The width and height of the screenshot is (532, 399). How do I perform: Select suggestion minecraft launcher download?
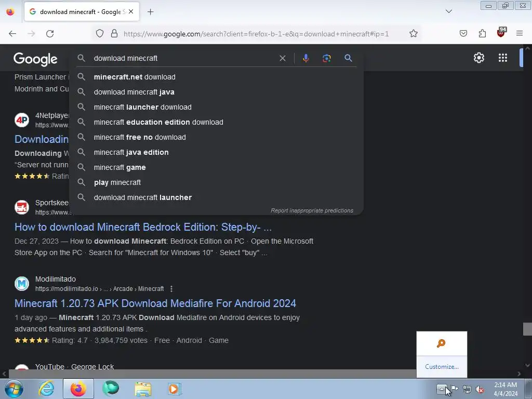click(216, 107)
